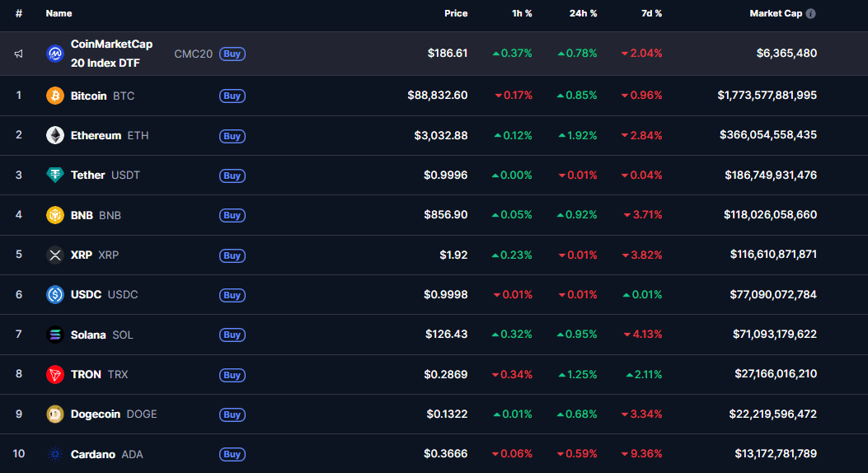The image size is (868, 473).
Task: Click the BNB logo icon
Action: 55,215
